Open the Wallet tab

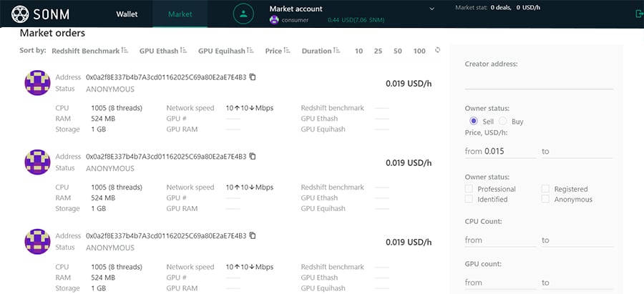[127, 14]
